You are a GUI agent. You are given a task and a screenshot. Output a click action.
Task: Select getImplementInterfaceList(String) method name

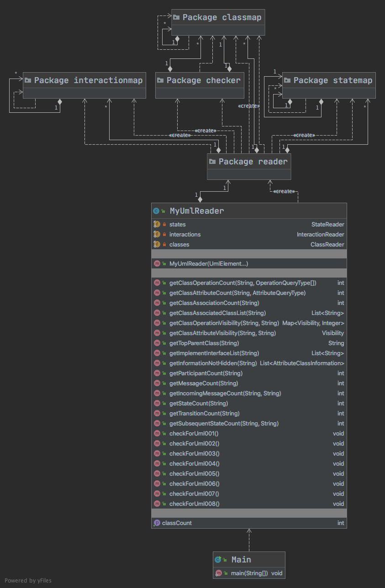click(214, 353)
